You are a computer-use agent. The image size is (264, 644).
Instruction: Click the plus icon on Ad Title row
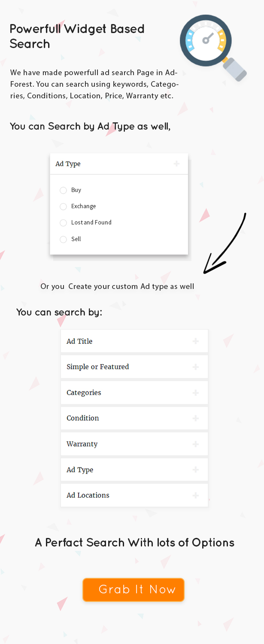196,341
